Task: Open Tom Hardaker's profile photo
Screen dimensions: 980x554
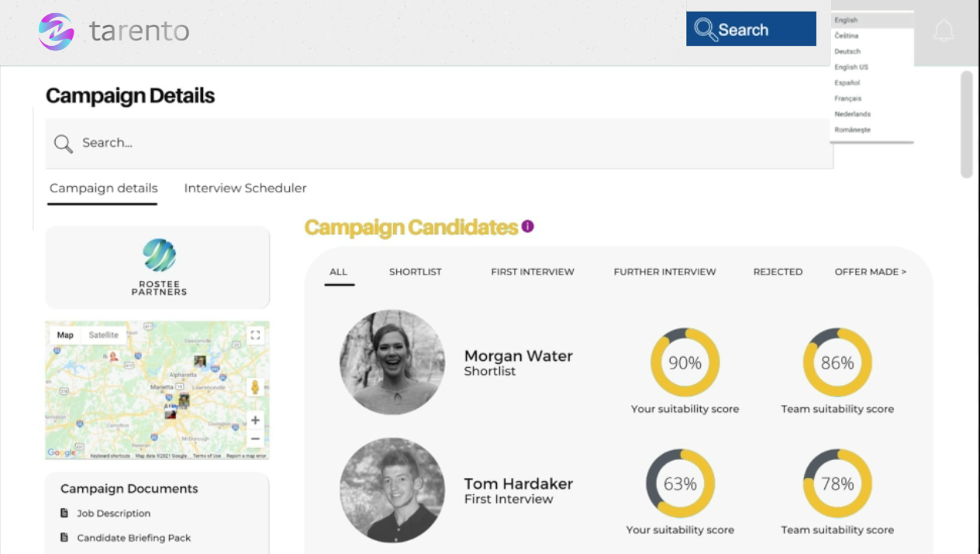Action: coord(392,490)
